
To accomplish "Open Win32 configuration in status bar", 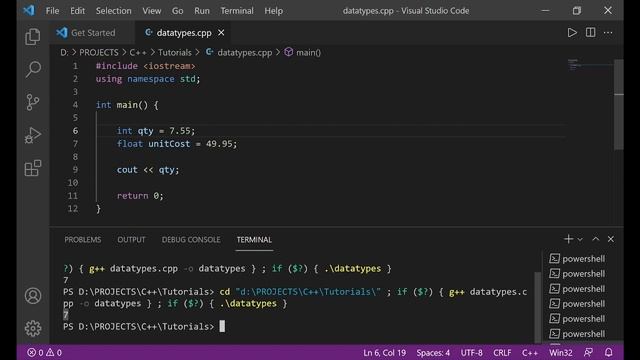I will click(x=560, y=353).
